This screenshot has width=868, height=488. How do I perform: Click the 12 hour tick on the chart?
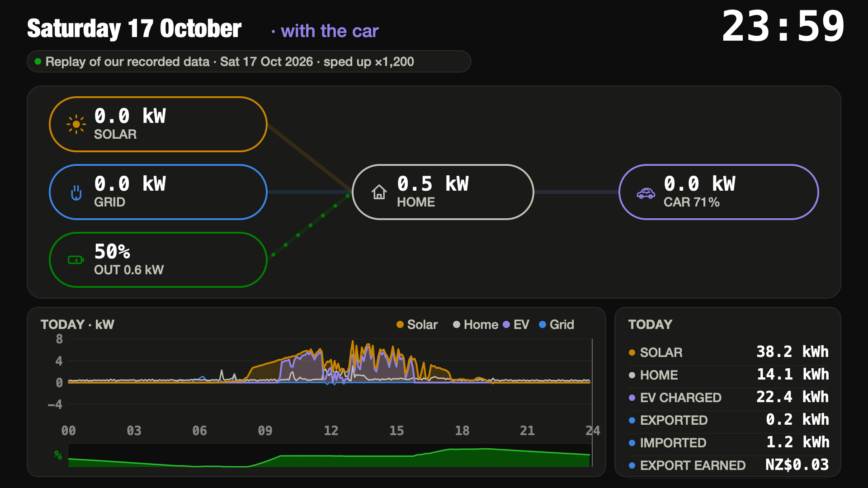click(x=331, y=431)
